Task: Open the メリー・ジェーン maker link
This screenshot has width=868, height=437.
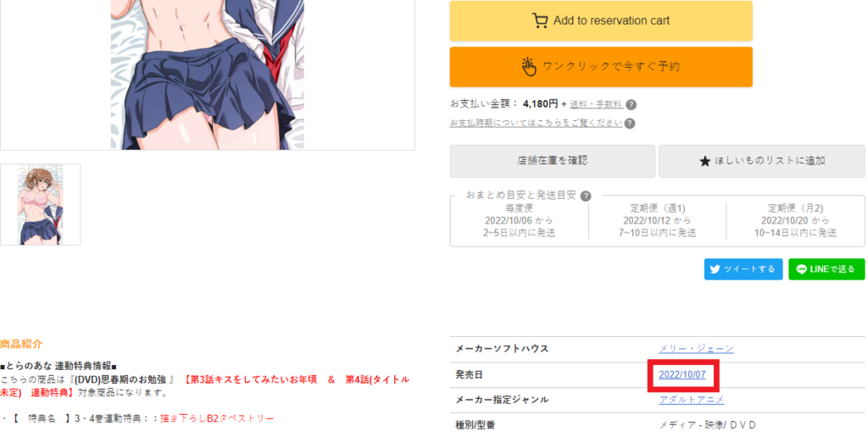Action: (696, 348)
